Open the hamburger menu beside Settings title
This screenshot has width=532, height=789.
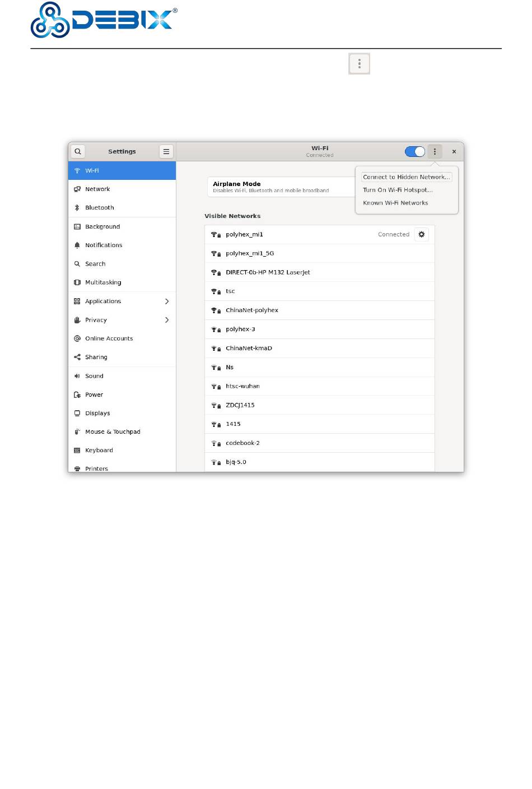166,151
